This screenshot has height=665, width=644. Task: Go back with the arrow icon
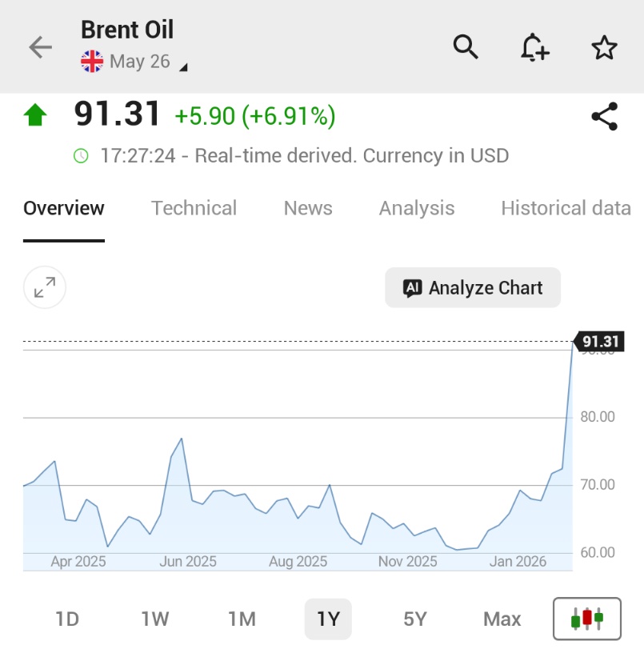pyautogui.click(x=38, y=47)
